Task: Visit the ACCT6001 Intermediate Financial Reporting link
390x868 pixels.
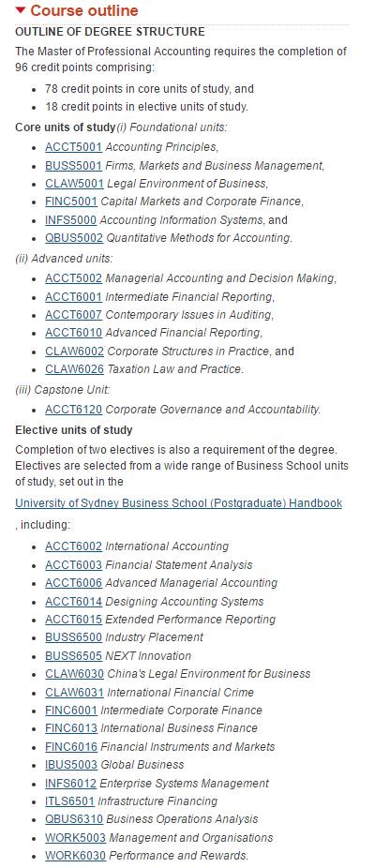Action: pos(74,297)
